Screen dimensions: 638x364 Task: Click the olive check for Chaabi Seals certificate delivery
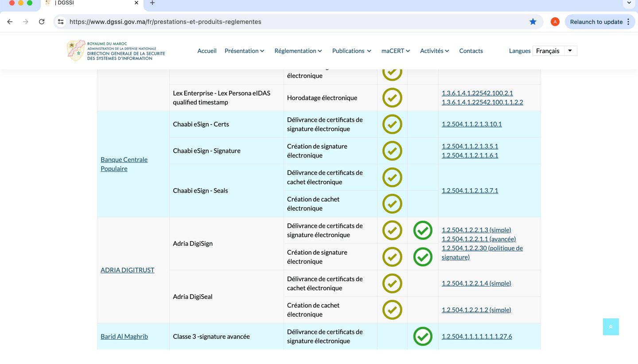point(392,177)
